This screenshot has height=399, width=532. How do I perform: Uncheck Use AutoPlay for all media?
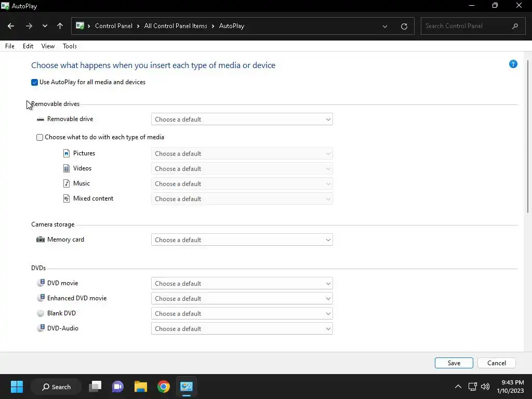click(x=35, y=83)
